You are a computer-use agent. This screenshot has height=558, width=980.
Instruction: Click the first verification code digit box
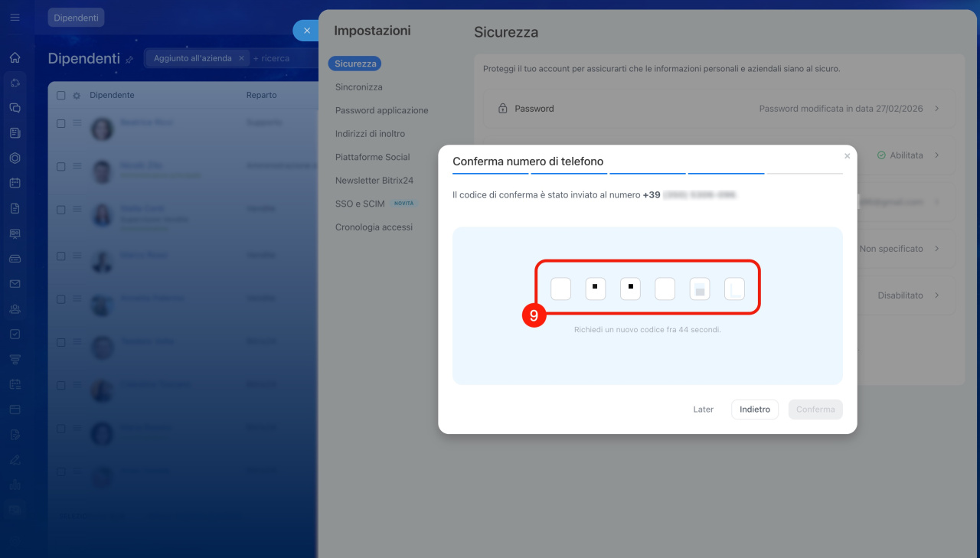(x=560, y=289)
